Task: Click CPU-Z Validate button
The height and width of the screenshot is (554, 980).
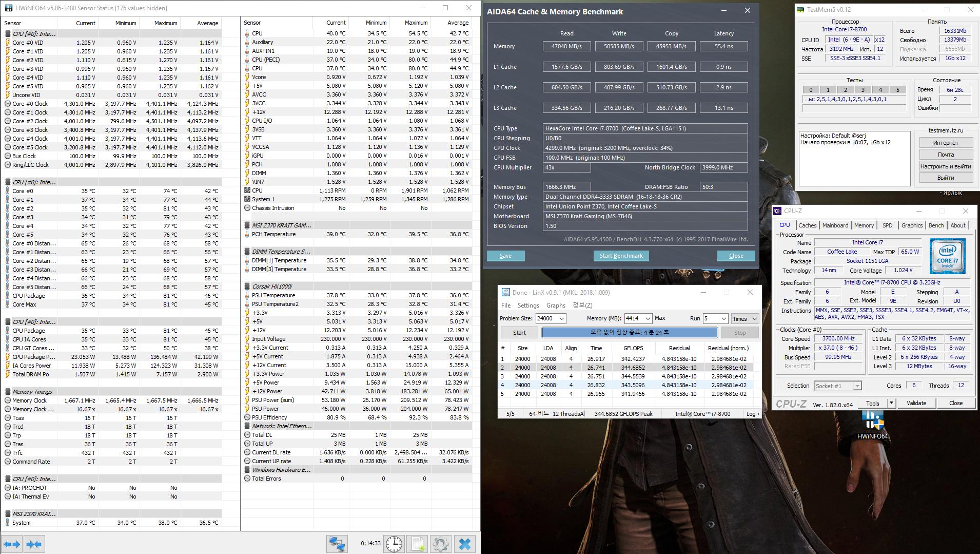Action: coord(916,403)
